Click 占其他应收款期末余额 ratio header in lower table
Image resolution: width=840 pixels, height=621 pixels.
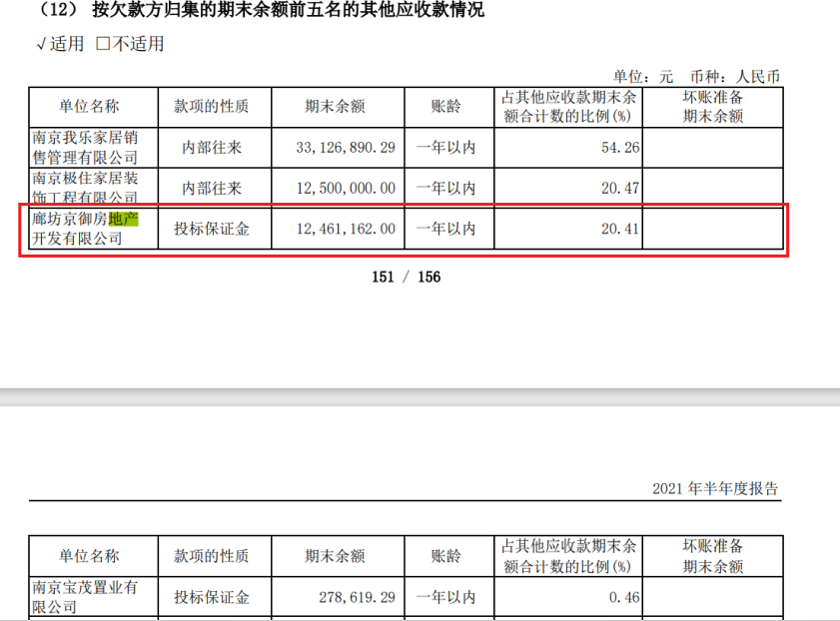(x=568, y=556)
